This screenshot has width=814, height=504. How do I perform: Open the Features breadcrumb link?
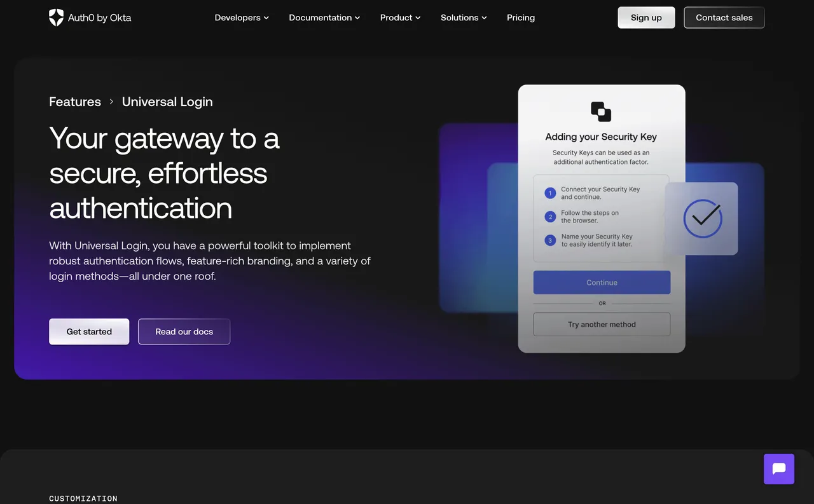coord(74,102)
